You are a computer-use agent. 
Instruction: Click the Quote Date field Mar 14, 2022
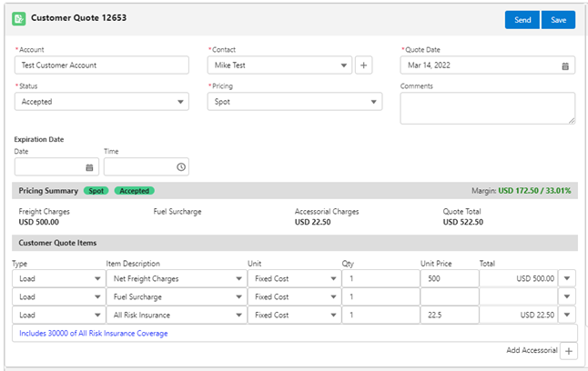(488, 65)
